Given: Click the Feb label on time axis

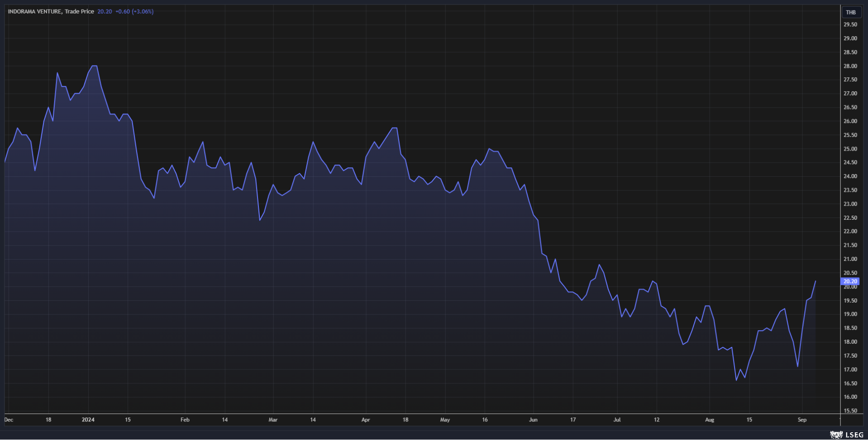Looking at the screenshot, I should click(185, 420).
